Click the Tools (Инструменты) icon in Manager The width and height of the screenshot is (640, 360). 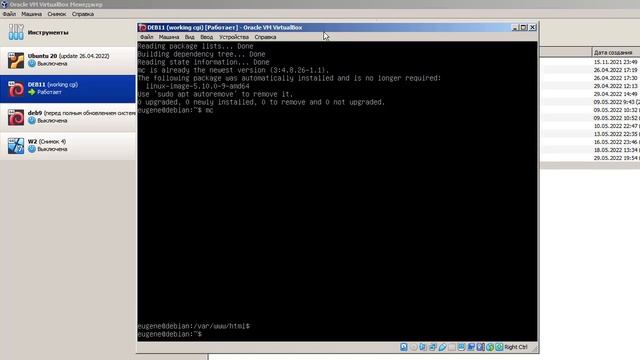16,32
